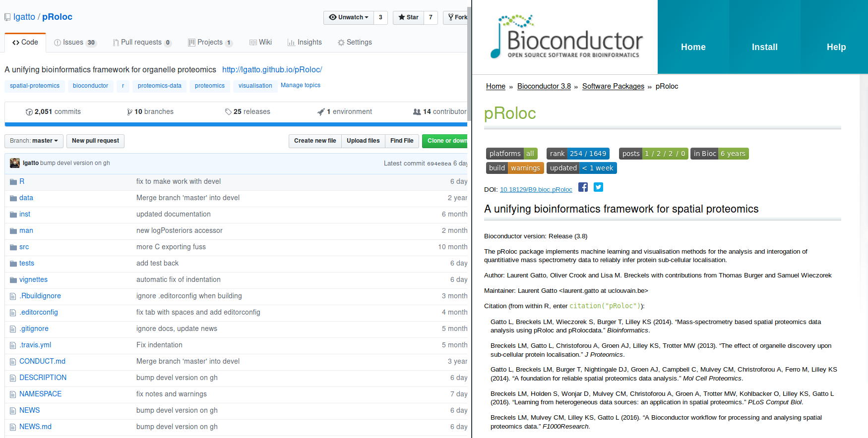Open the DOI 10.18129/B9.bioc.pRoloc link
The height and width of the screenshot is (438, 868).
[x=536, y=190]
